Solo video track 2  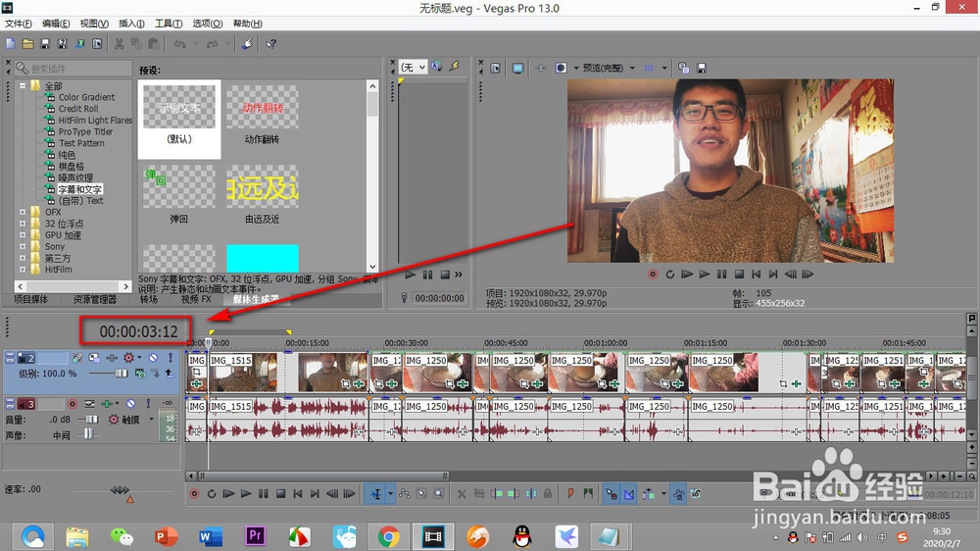(x=170, y=358)
